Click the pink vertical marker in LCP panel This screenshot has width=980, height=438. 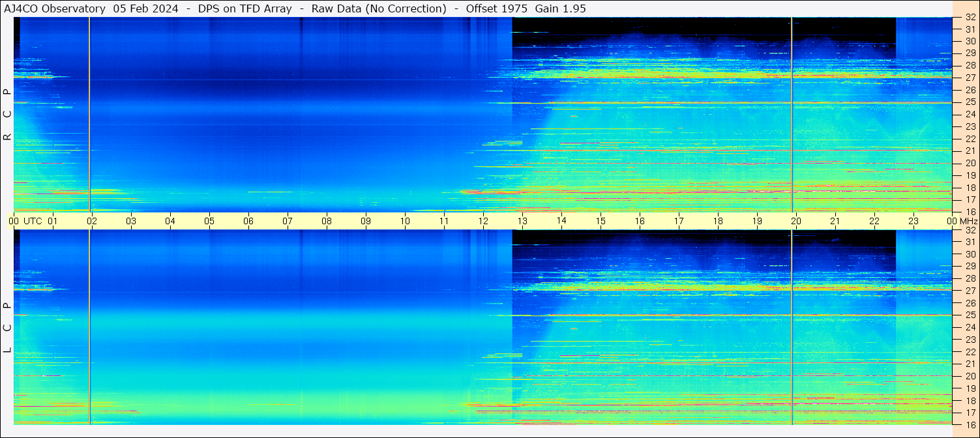[x=89, y=327]
